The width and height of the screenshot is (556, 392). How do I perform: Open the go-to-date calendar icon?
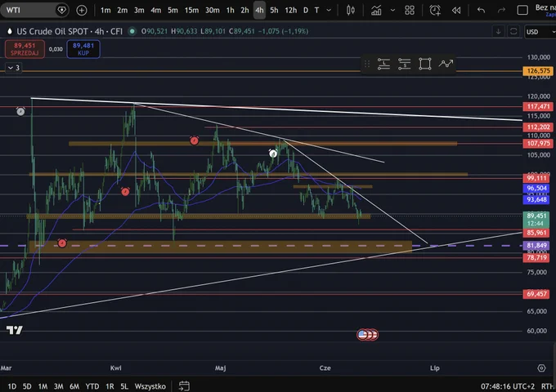tap(184, 386)
